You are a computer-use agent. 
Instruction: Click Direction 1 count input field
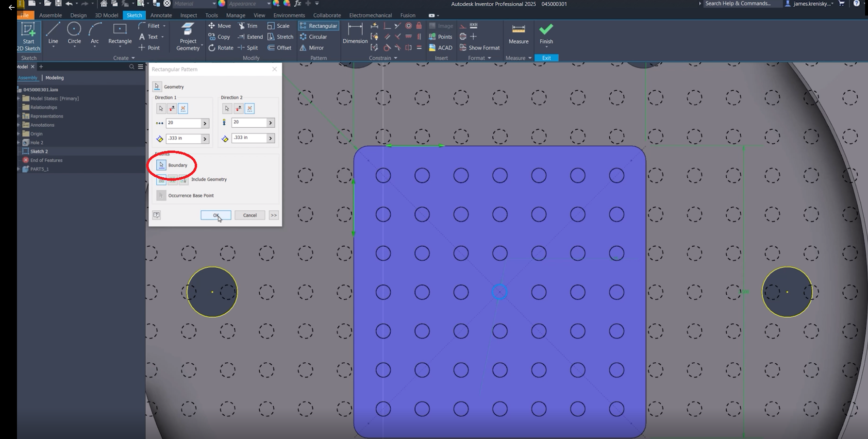point(184,123)
